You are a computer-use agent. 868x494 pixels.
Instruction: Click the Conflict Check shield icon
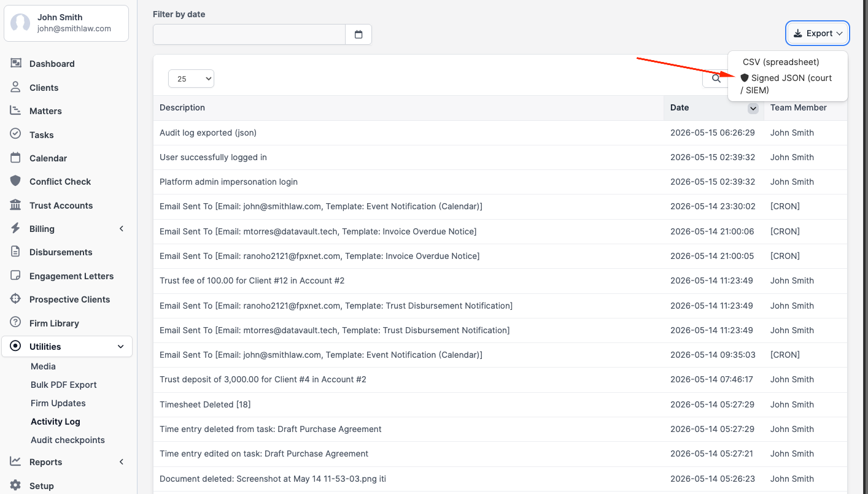pos(16,181)
